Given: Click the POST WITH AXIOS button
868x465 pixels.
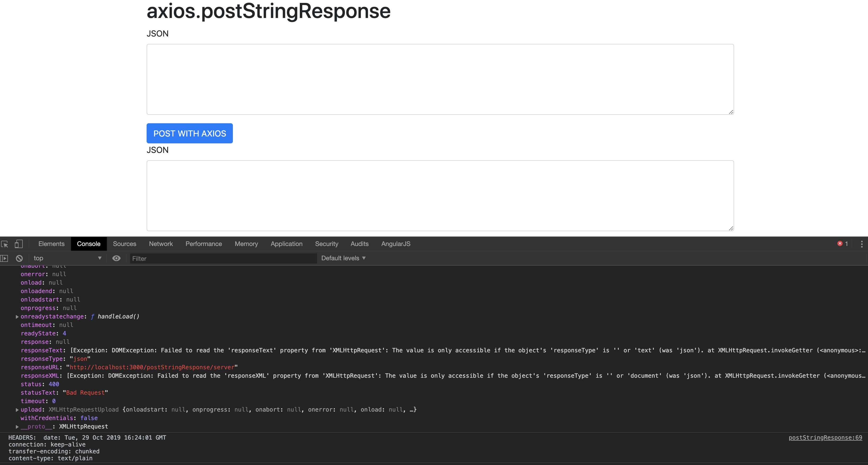Looking at the screenshot, I should click(x=189, y=133).
